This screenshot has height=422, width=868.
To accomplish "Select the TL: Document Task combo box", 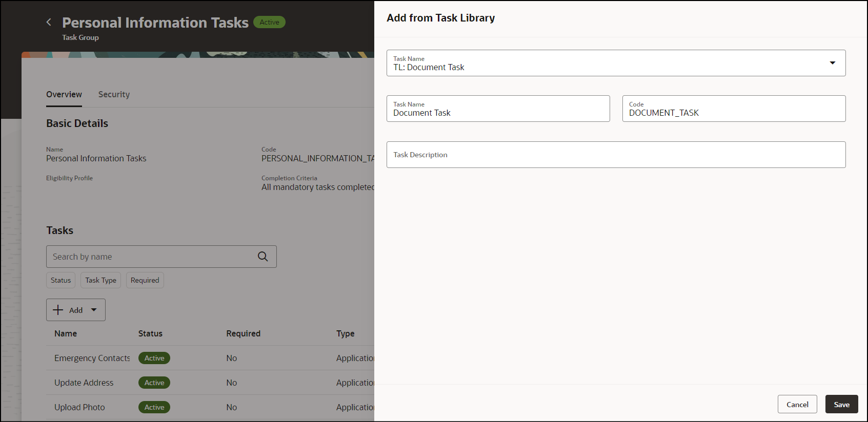I will tap(616, 63).
